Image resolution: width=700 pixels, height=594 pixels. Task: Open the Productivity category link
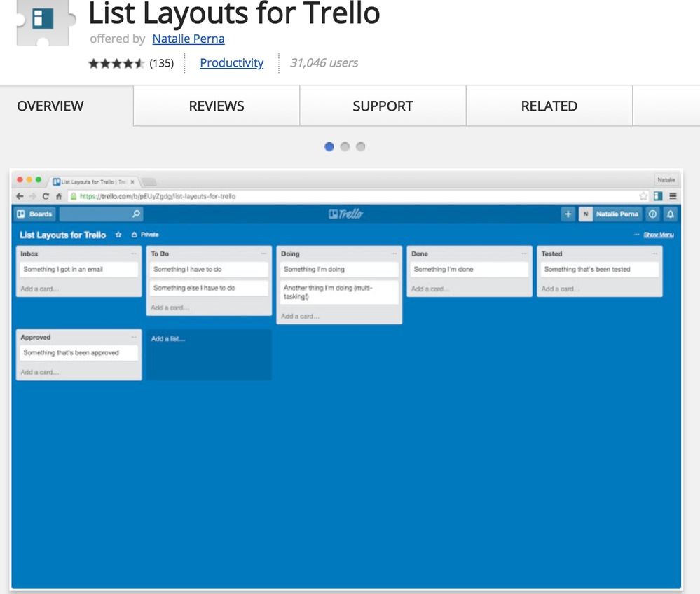click(x=232, y=63)
